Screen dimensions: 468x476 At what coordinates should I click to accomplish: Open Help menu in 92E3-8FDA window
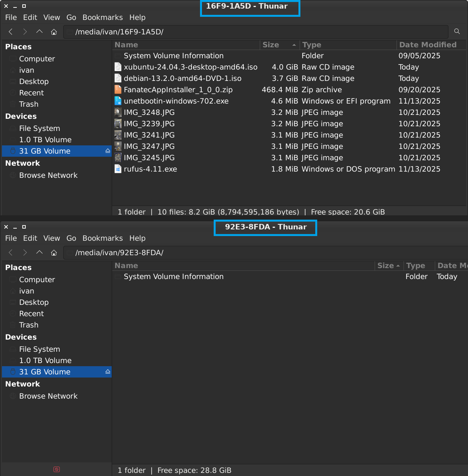click(138, 238)
